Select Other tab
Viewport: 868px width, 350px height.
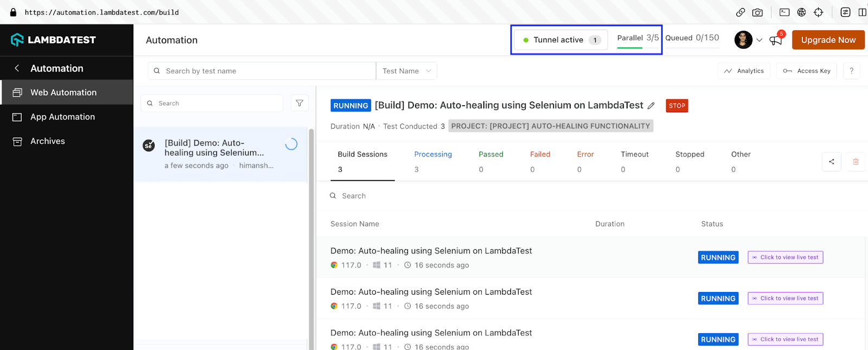coord(741,162)
